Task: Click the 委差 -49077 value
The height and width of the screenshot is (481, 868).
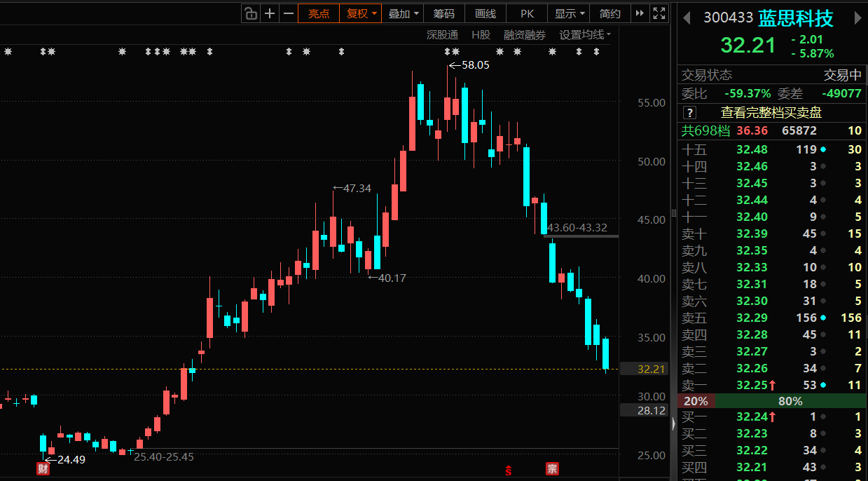Action: (841, 93)
